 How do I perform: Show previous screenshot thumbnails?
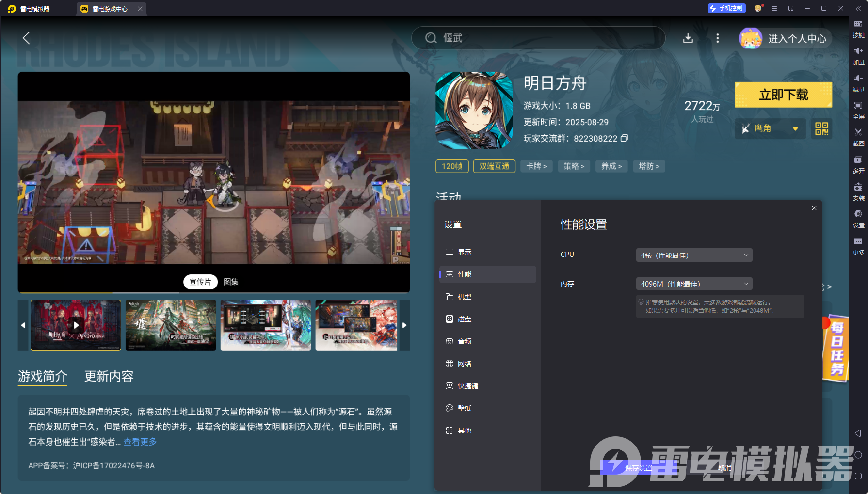[23, 325]
